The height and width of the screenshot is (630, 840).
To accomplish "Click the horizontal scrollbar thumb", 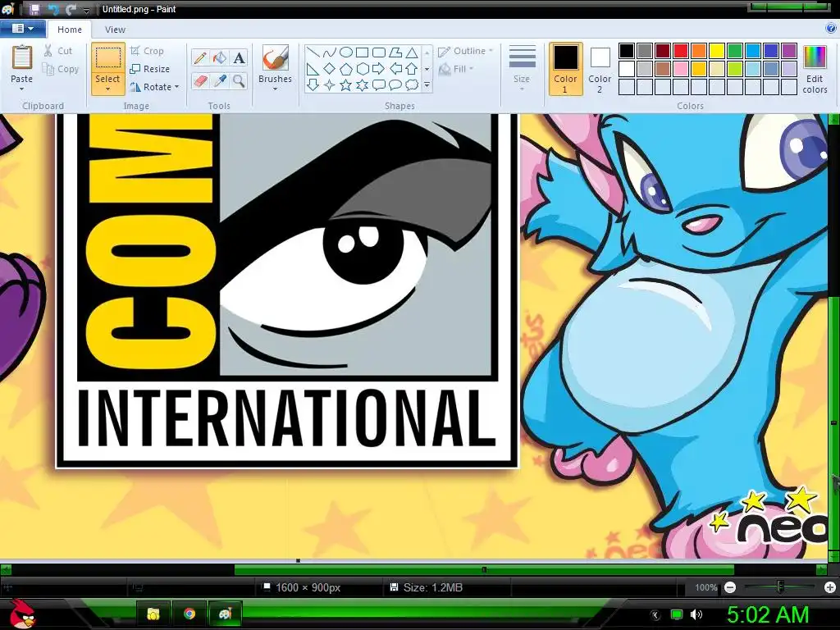I will coord(484,570).
